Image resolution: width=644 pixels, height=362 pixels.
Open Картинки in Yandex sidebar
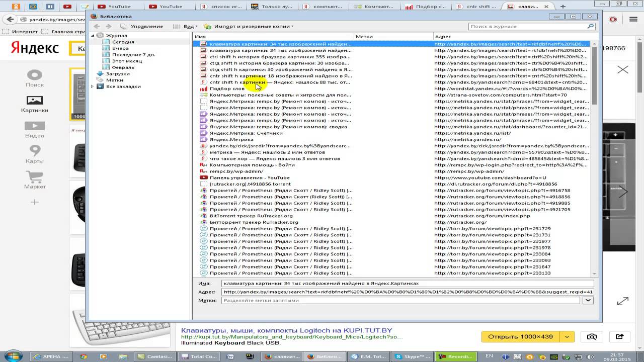(35, 104)
